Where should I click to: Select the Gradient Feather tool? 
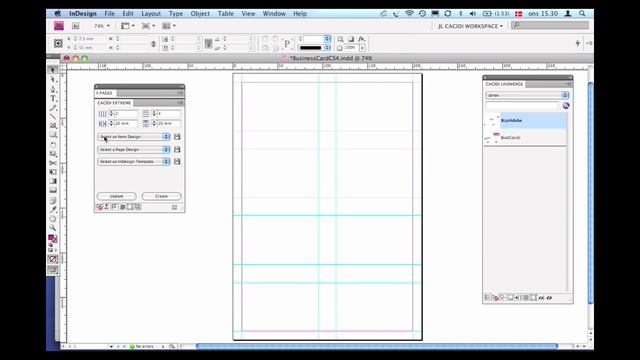pyautogui.click(x=53, y=190)
